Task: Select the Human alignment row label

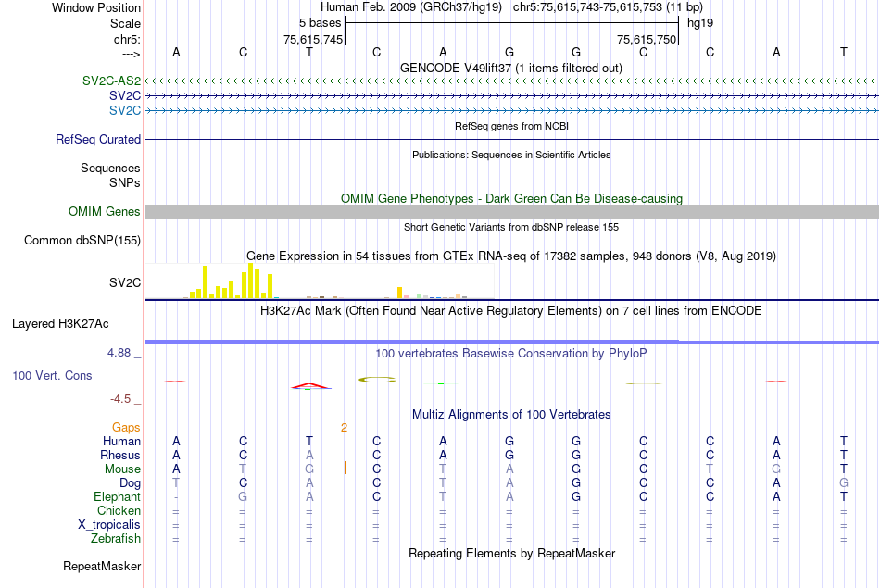Action: (121, 442)
